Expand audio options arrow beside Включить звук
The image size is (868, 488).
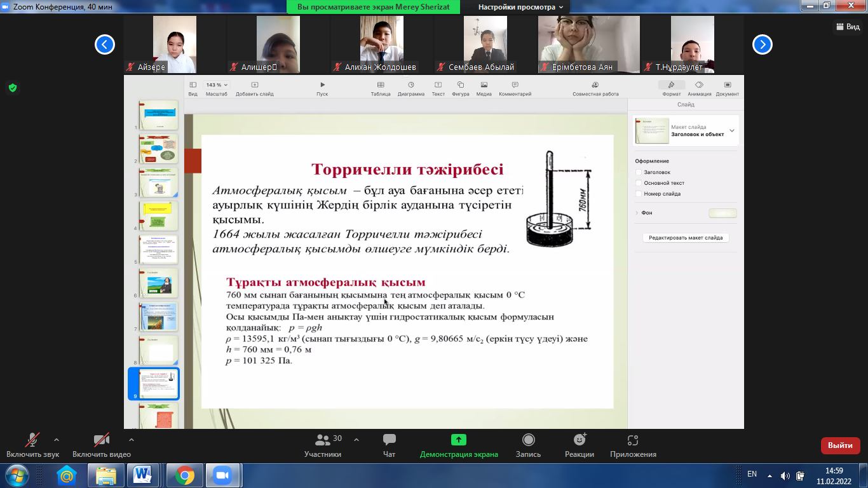click(57, 440)
